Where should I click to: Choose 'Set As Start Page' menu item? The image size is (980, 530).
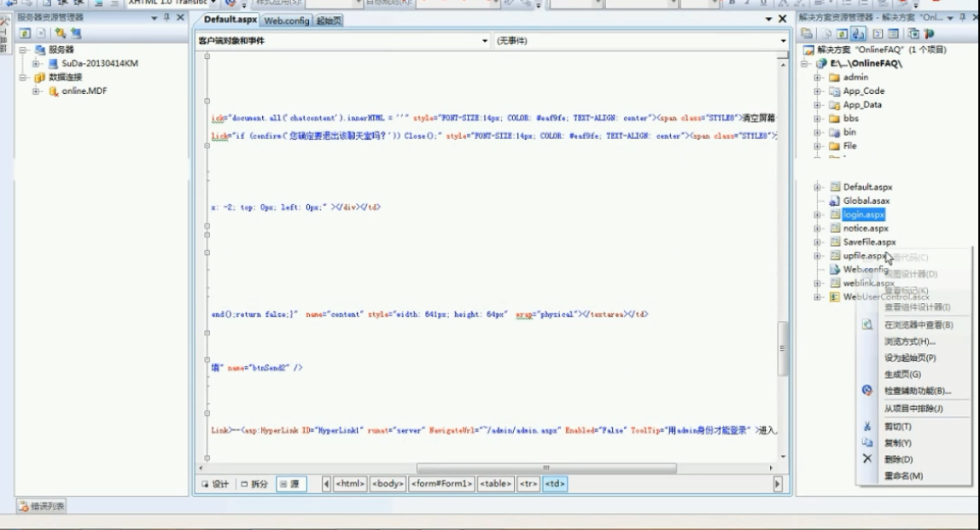click(x=910, y=358)
